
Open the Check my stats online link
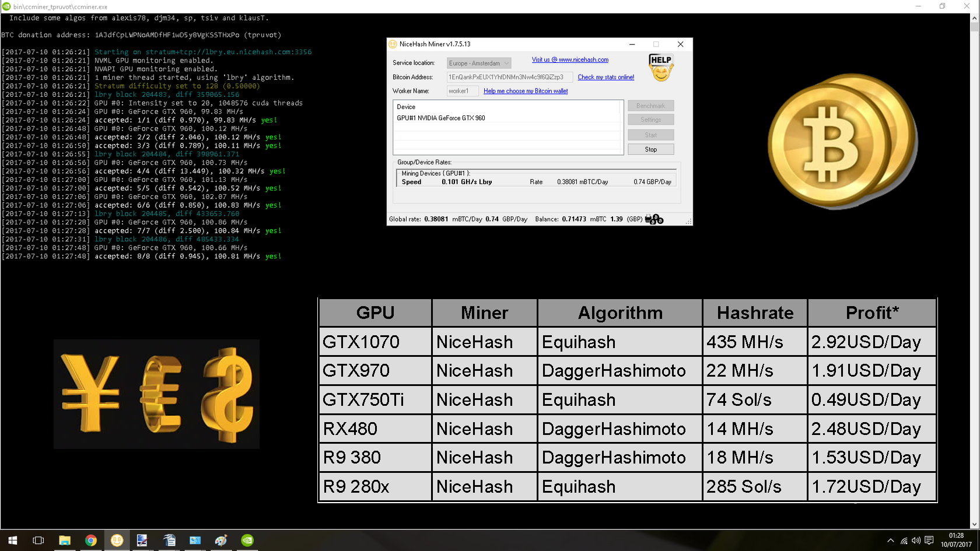605,77
